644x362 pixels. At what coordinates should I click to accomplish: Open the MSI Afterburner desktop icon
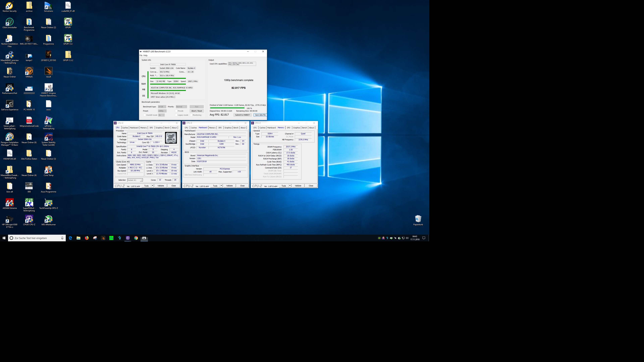click(48, 220)
